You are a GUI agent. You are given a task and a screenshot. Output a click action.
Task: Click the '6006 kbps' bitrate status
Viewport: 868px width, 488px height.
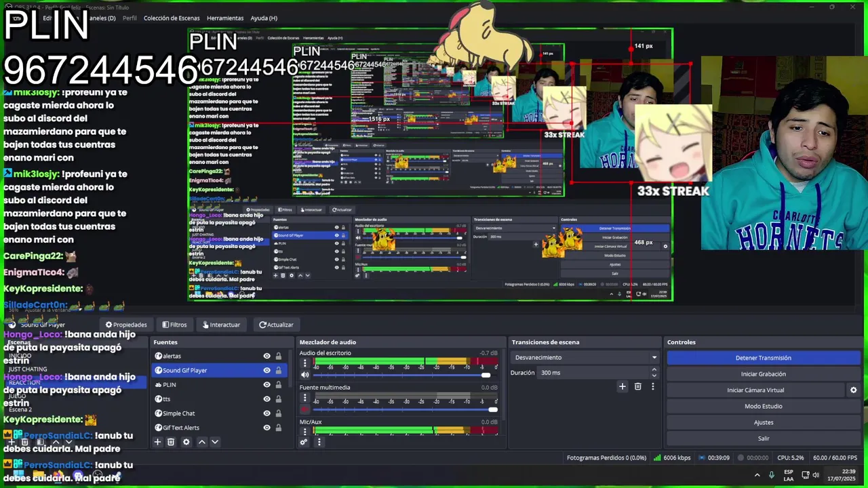tap(677, 458)
